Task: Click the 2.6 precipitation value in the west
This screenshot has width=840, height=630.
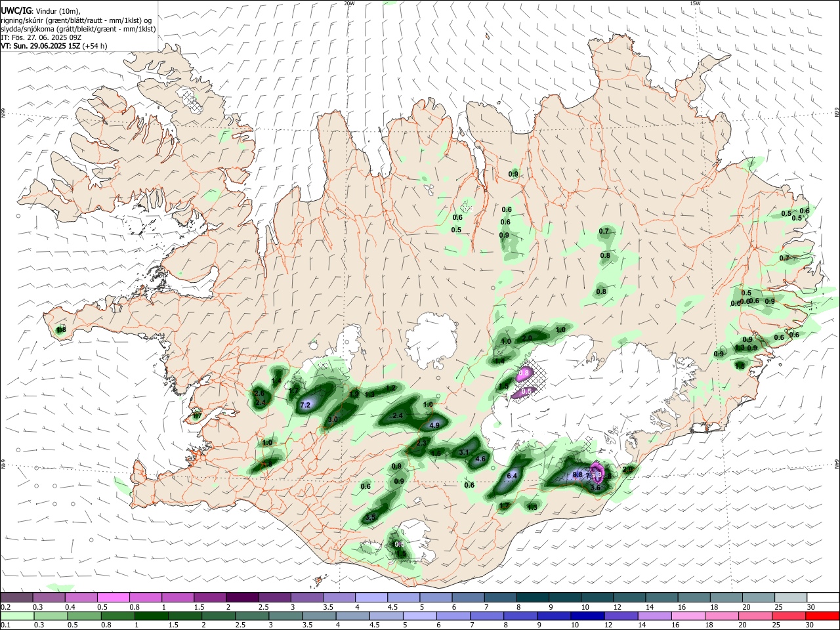Action: click(259, 393)
